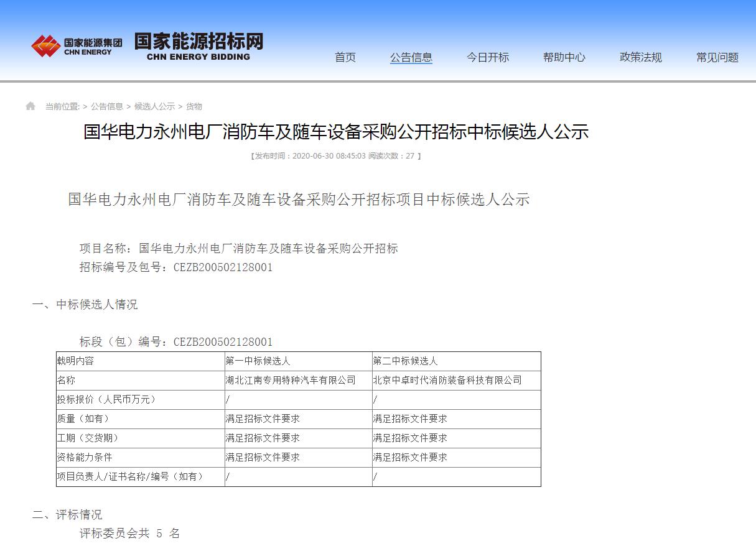
Task: Click the 湖北江南专用特种汽车有限公司 table cell
Action: [291, 380]
